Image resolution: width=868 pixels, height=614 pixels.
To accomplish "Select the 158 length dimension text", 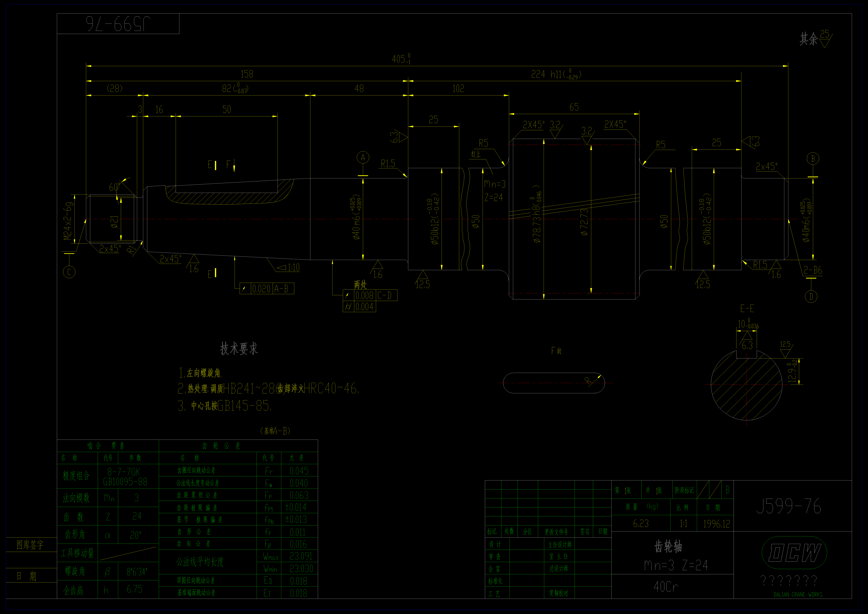I will [x=247, y=74].
